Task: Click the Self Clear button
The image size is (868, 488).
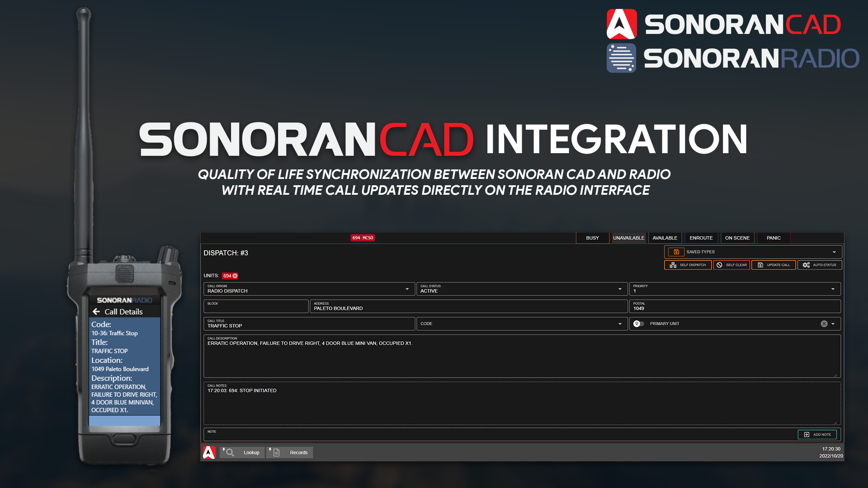Action: tap(731, 265)
